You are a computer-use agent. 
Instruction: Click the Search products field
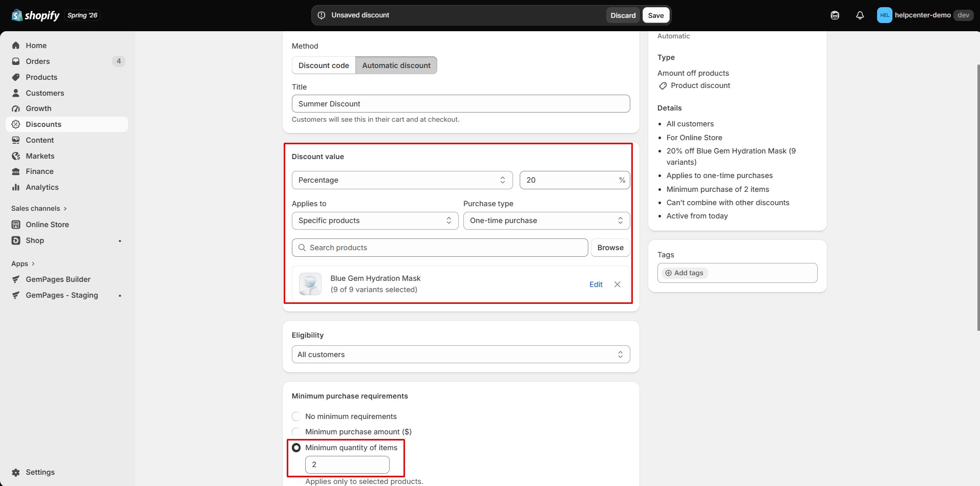(440, 248)
